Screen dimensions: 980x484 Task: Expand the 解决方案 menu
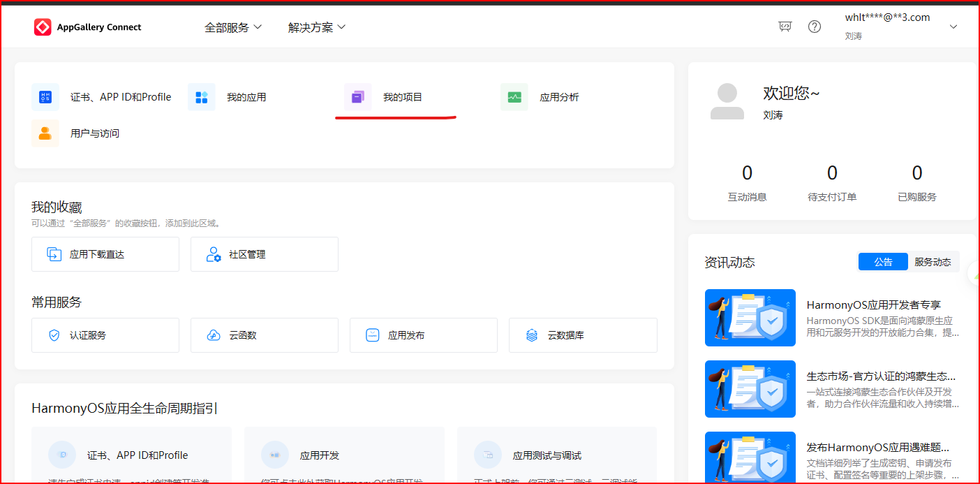click(x=317, y=27)
